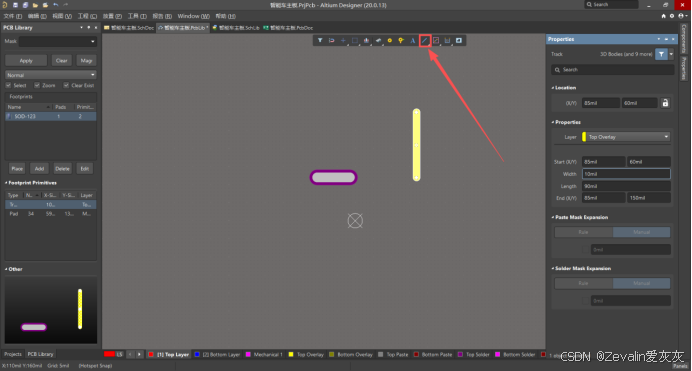The image size is (692, 371).
Task: Click the Width 10mil input field
Action: 626,174
